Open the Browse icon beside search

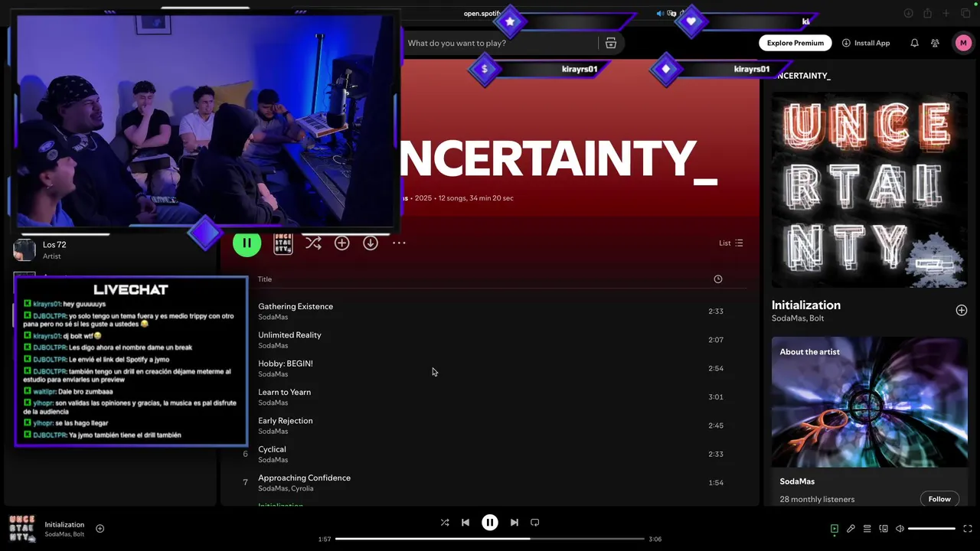(x=611, y=43)
